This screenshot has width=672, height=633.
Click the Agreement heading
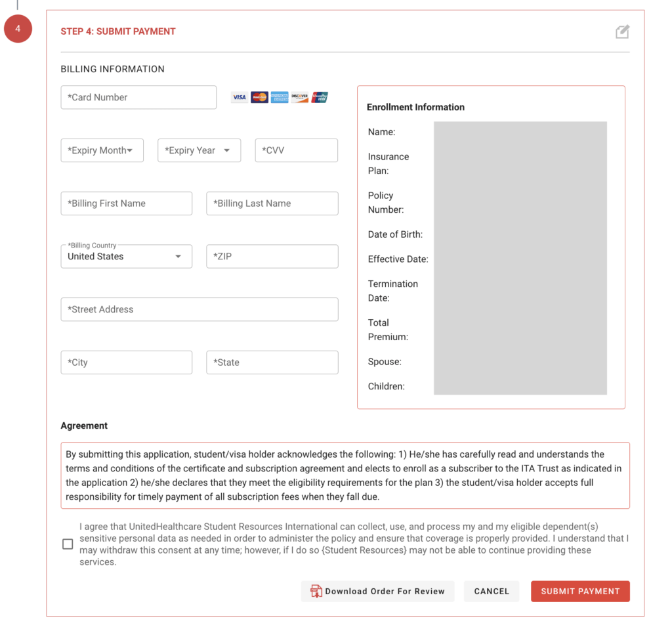[84, 426]
